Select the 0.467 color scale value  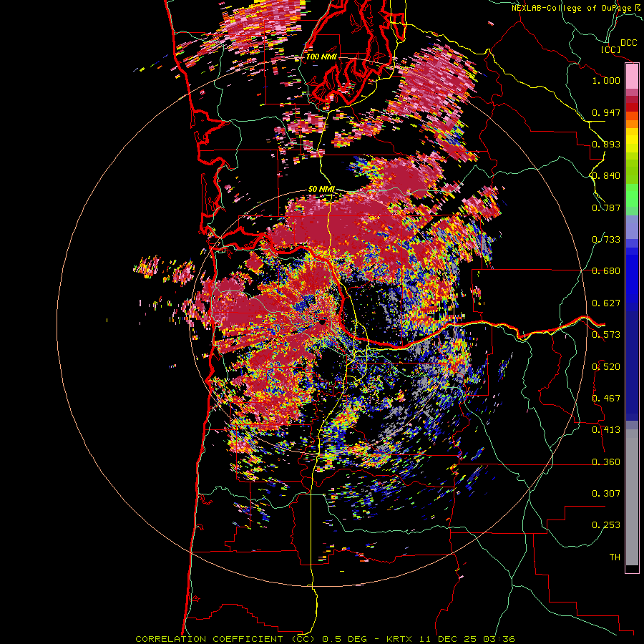pos(606,399)
